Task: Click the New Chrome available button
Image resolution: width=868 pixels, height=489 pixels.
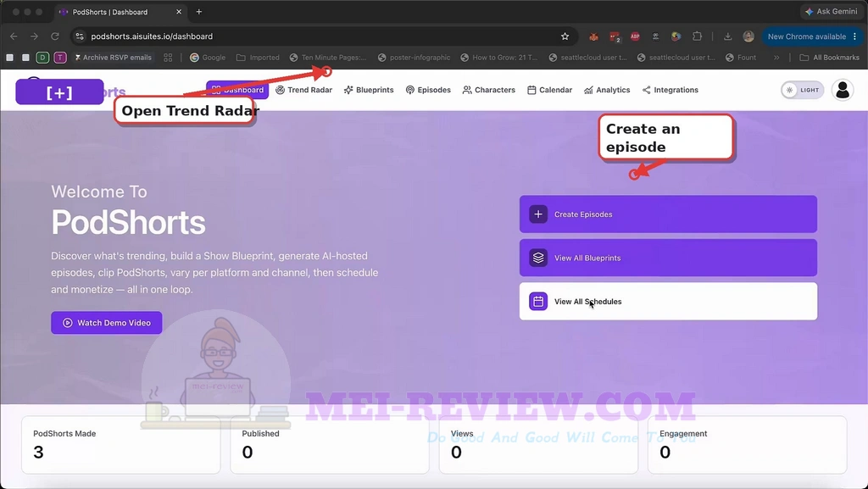Action: (812, 36)
